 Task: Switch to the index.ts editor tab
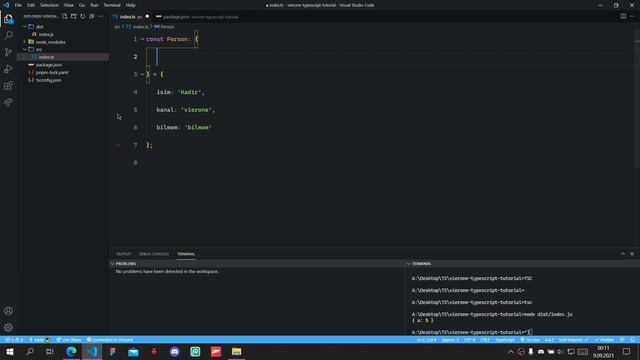[131, 17]
